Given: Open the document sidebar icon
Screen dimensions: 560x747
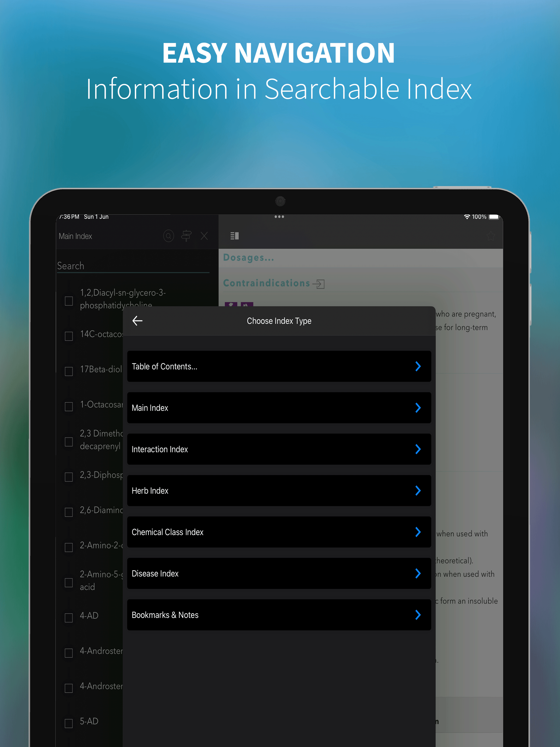Looking at the screenshot, I should pyautogui.click(x=234, y=236).
